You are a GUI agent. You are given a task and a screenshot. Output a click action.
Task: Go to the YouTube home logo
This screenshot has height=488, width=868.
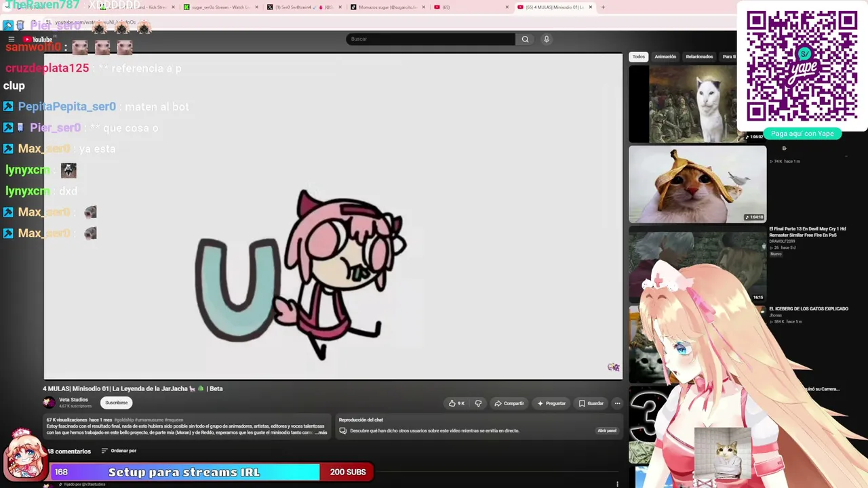[38, 39]
